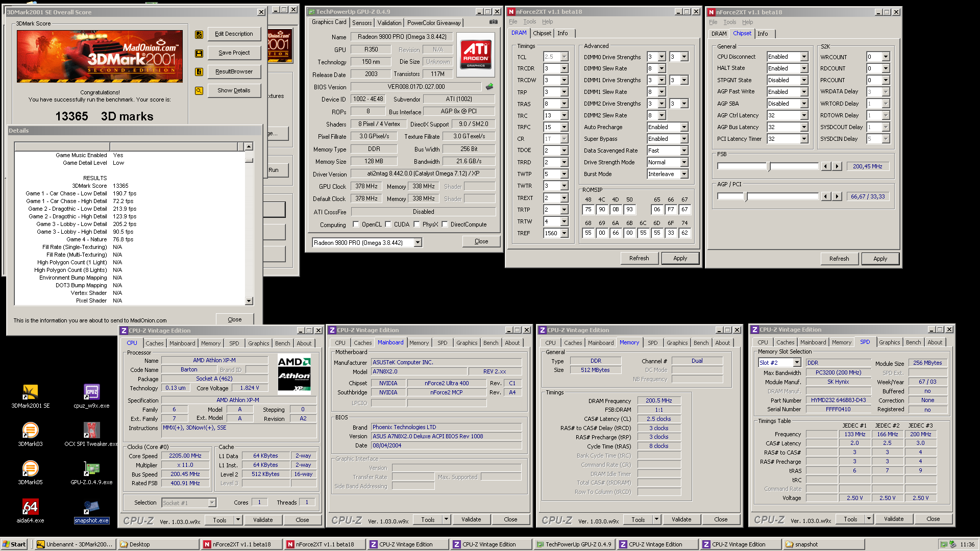Open the Data Scavenged Rate dropdown
This screenshot has width=980, height=551.
tap(684, 151)
